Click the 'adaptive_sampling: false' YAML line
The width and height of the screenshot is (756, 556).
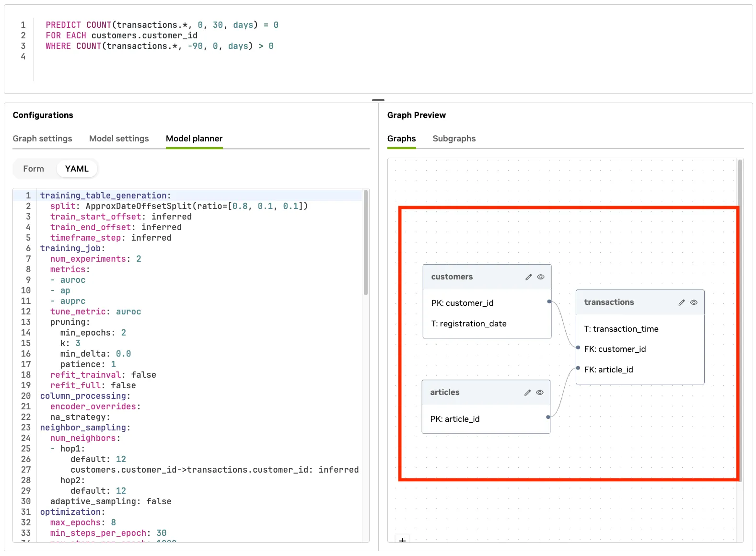111,501
